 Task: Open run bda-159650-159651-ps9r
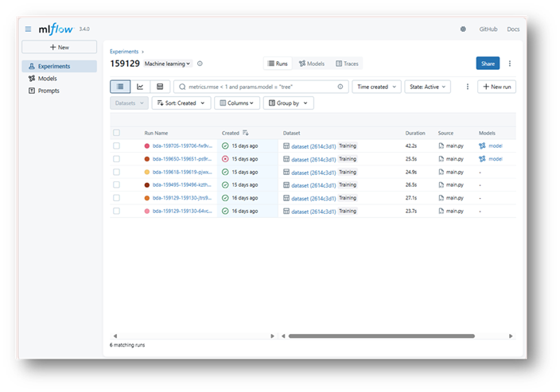182,159
